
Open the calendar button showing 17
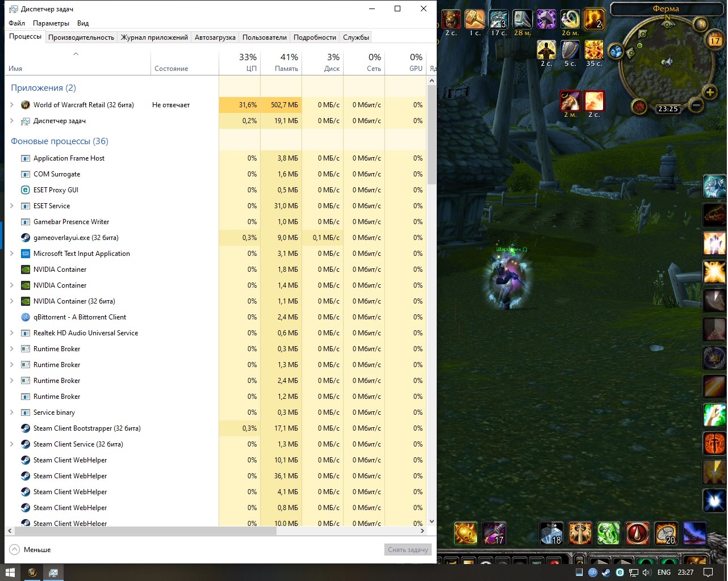714,40
